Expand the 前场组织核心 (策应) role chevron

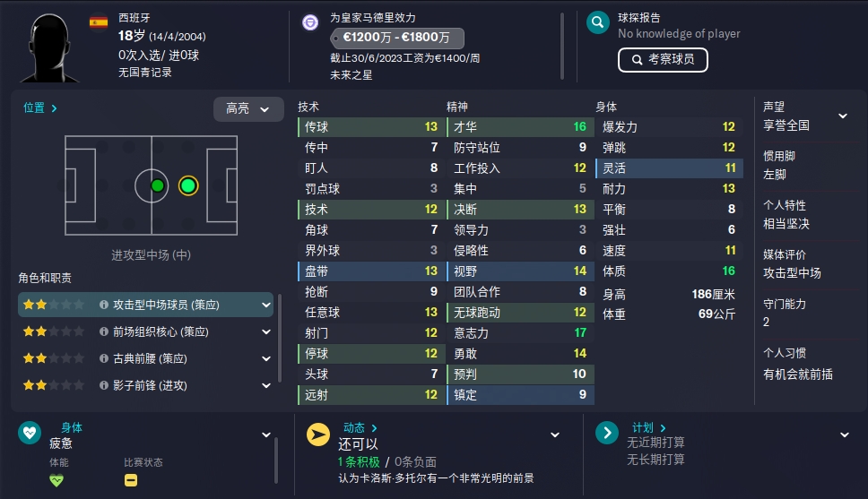click(x=265, y=332)
